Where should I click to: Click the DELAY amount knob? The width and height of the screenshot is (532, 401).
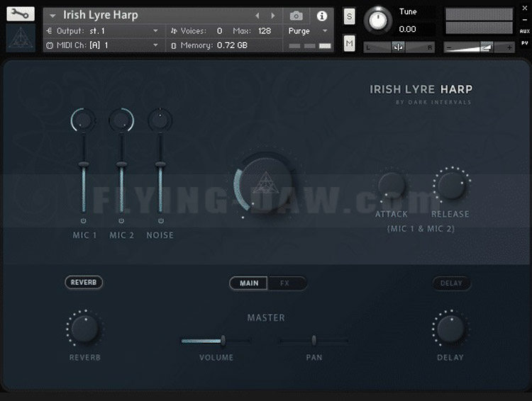point(450,329)
